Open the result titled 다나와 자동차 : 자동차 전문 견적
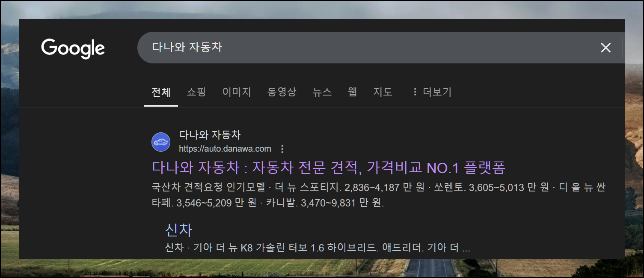The image size is (644, 278). [x=329, y=167]
